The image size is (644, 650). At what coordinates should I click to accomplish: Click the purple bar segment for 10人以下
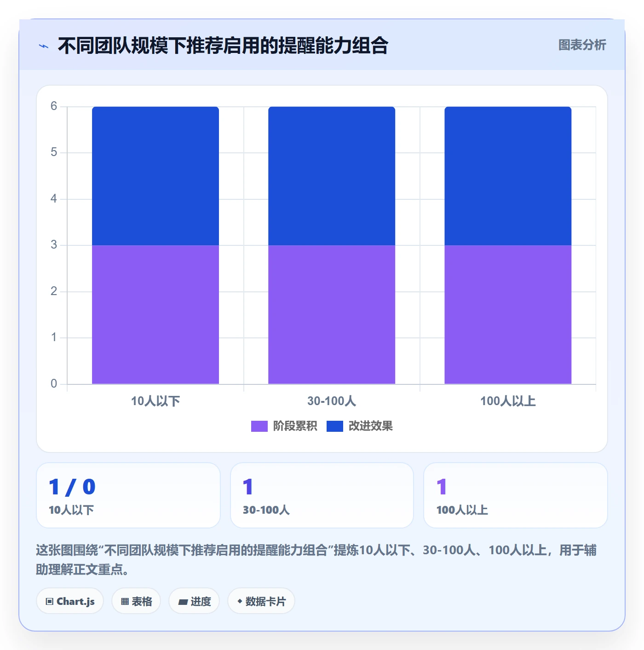coord(155,314)
